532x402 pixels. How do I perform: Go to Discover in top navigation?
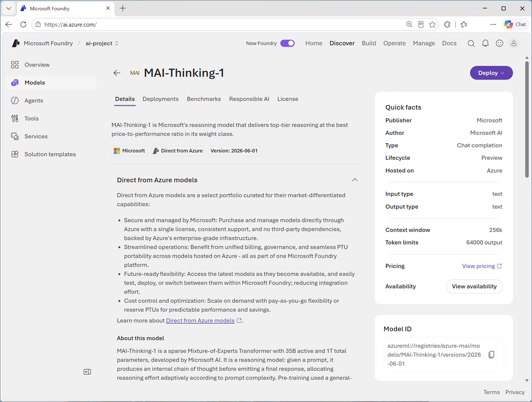click(342, 43)
